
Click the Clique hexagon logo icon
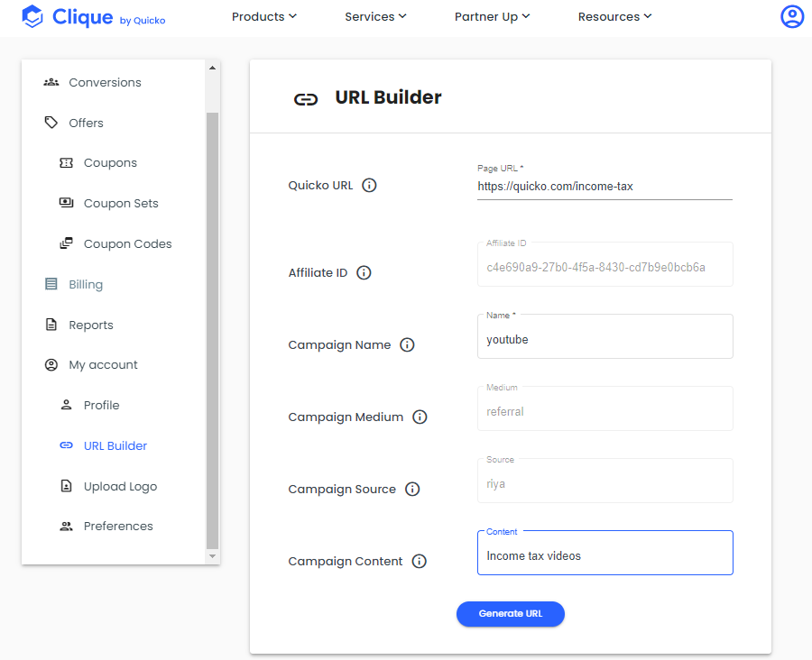pos(32,16)
